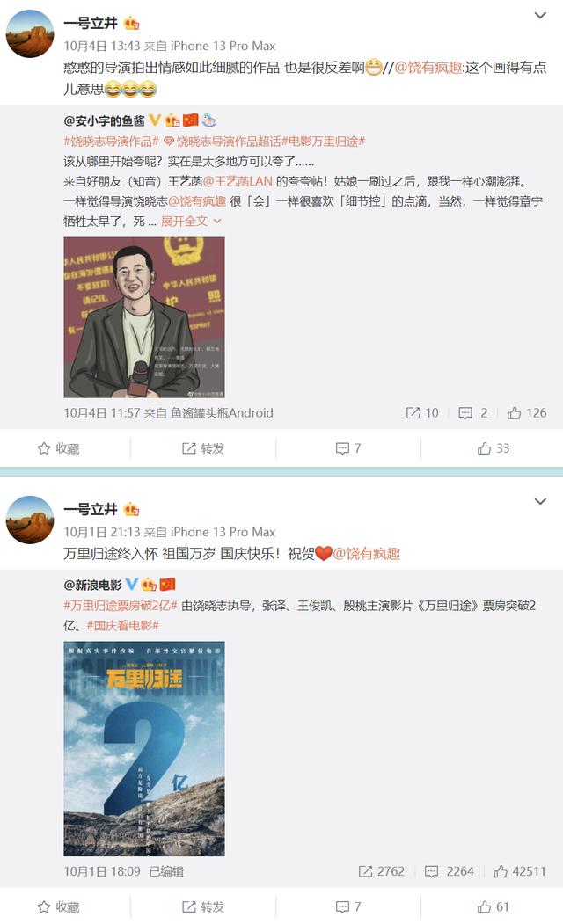
Task: Share the quoted 新浪电影 post with 2762 reposts
Action: 382,871
